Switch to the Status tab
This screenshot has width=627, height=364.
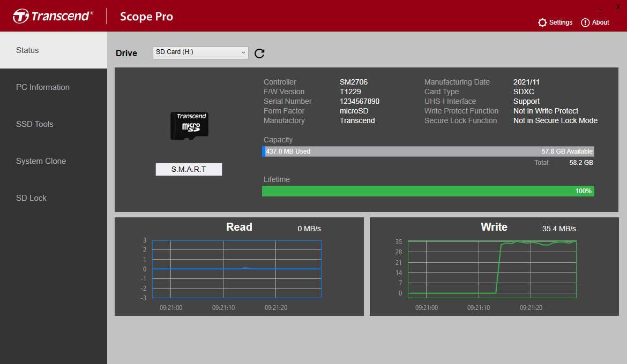(54, 50)
